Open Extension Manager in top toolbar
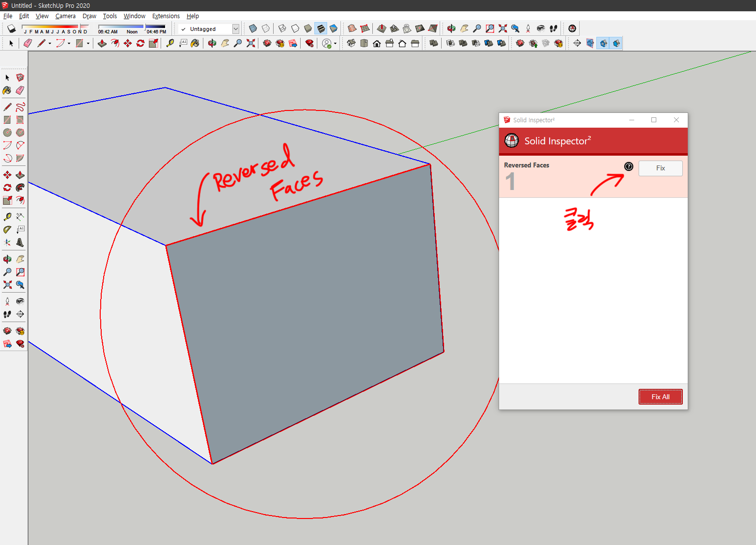Viewport: 756px width, 545px height. 309,43
